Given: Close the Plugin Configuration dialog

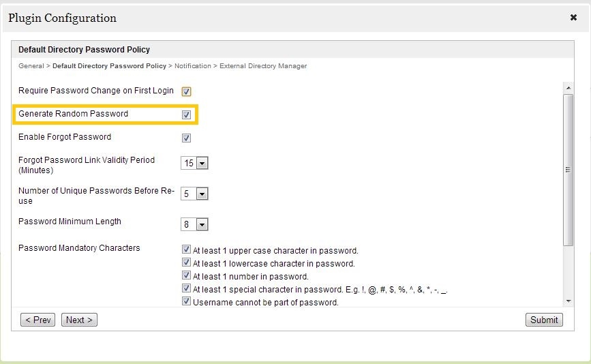Looking at the screenshot, I should (573, 18).
